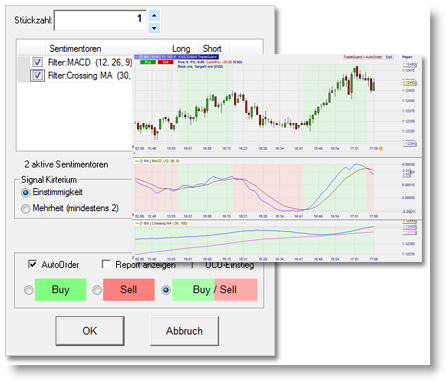This screenshot has height=381, width=446.
Task: Select the Buy / Sell radio button
Action: coord(166,290)
